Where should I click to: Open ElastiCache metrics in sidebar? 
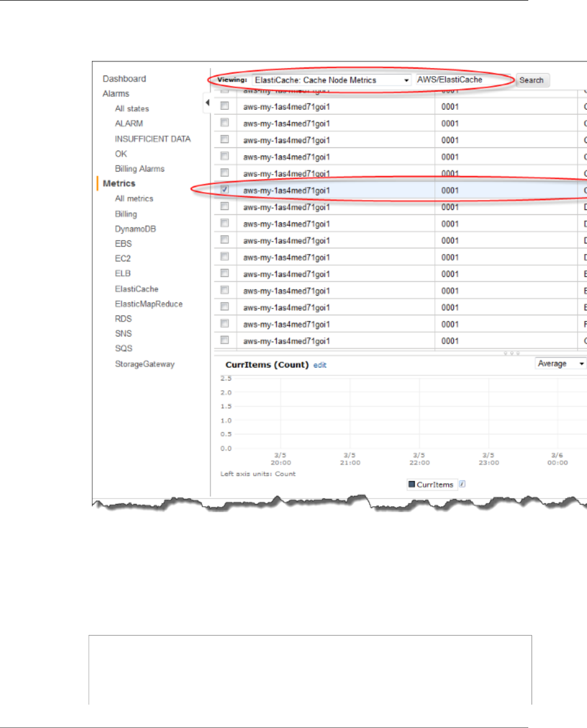[136, 289]
